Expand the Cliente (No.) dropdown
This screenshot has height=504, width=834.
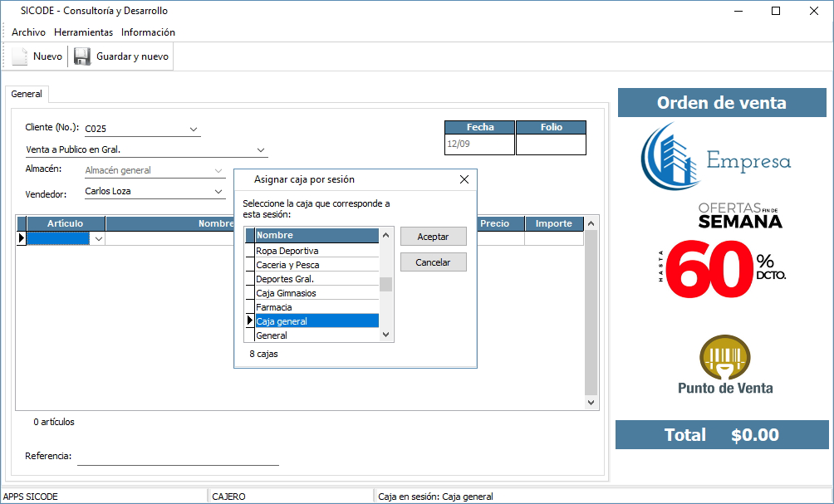pyautogui.click(x=194, y=129)
